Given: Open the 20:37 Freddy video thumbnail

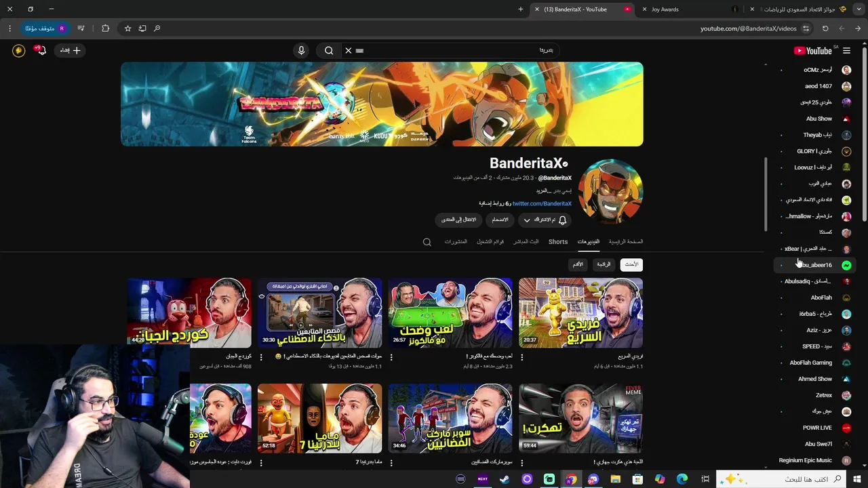Looking at the screenshot, I should [580, 312].
